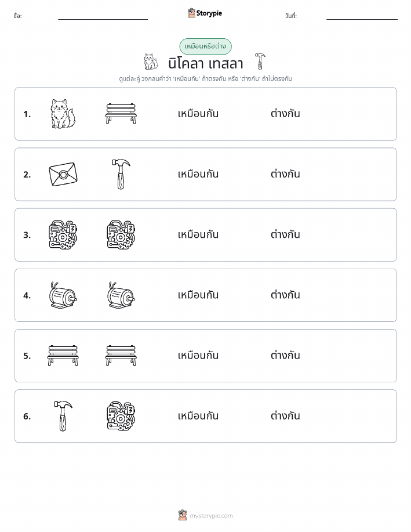Select 'ต่างกัน' for question 1

point(285,114)
